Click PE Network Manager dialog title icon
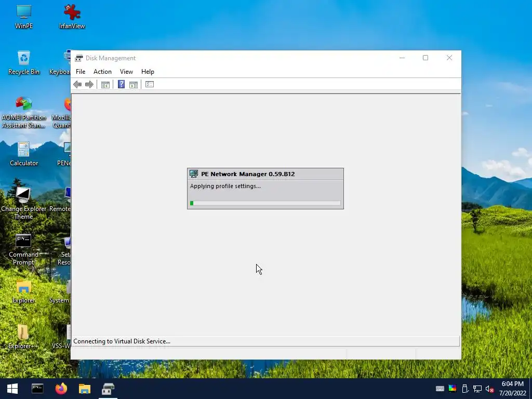The width and height of the screenshot is (532, 399). [194, 174]
